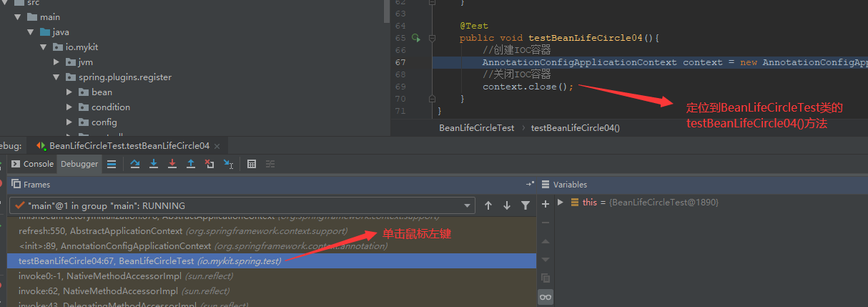The image size is (868, 307).
Task: Select the Debugger tab
Action: coord(79,164)
